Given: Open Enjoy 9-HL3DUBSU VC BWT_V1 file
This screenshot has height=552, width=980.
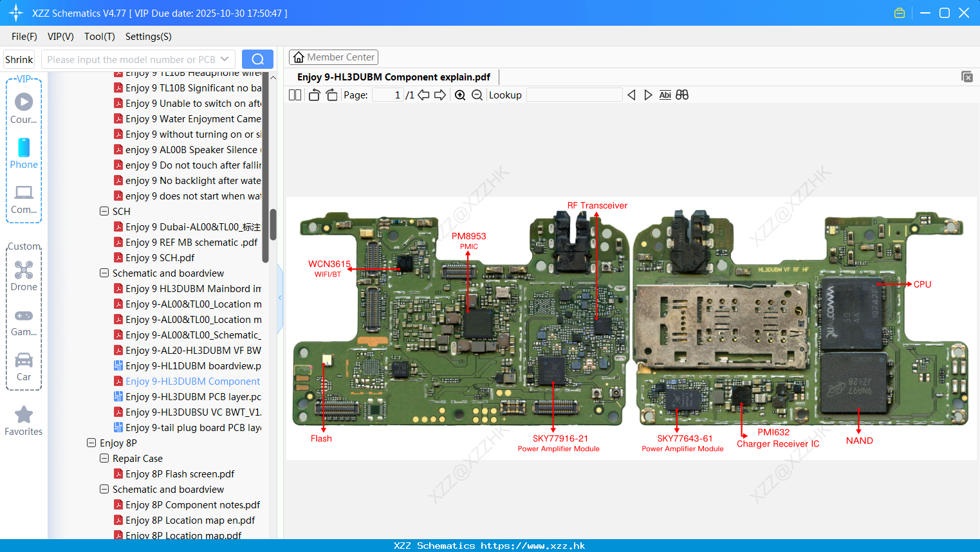Looking at the screenshot, I should 187,412.
